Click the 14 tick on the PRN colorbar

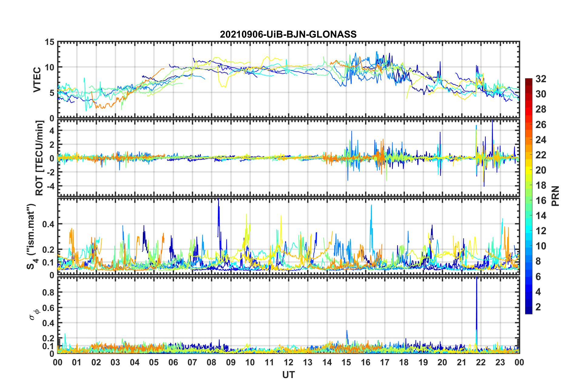coord(541,216)
